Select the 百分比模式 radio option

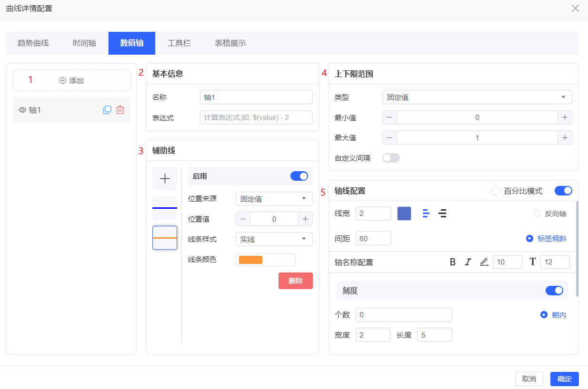point(496,191)
